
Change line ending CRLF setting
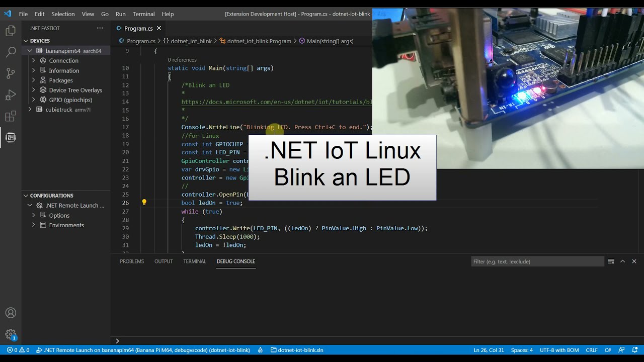point(592,350)
